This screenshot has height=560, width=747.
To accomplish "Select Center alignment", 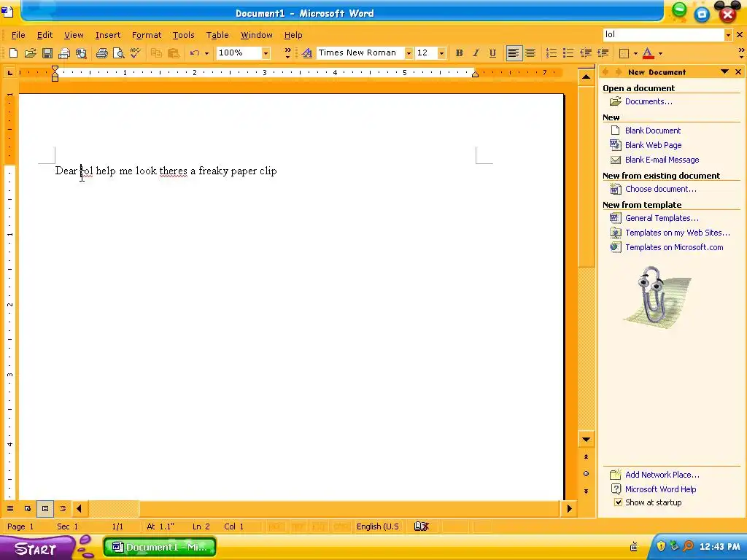I will coord(530,52).
